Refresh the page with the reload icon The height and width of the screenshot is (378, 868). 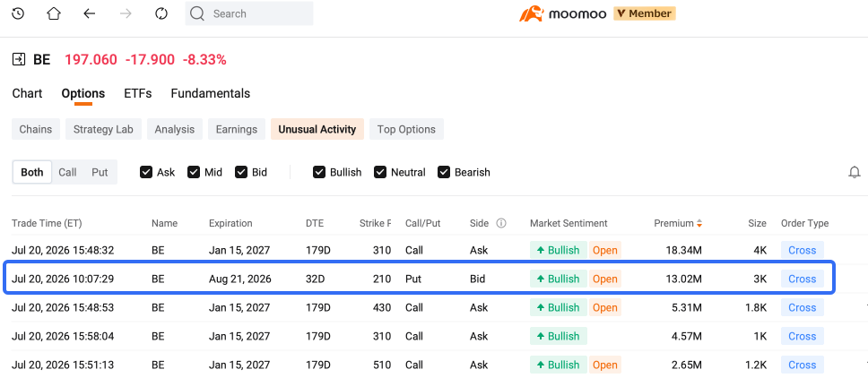(x=161, y=13)
